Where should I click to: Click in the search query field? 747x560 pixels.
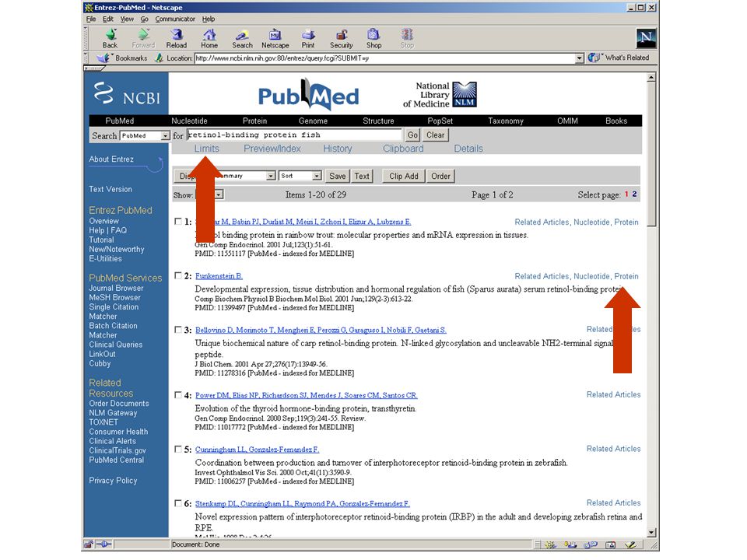[x=295, y=135]
